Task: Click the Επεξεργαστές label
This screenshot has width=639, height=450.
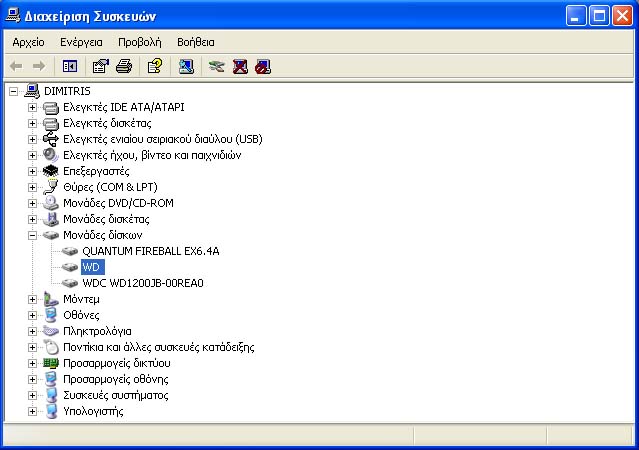Action: [x=96, y=171]
